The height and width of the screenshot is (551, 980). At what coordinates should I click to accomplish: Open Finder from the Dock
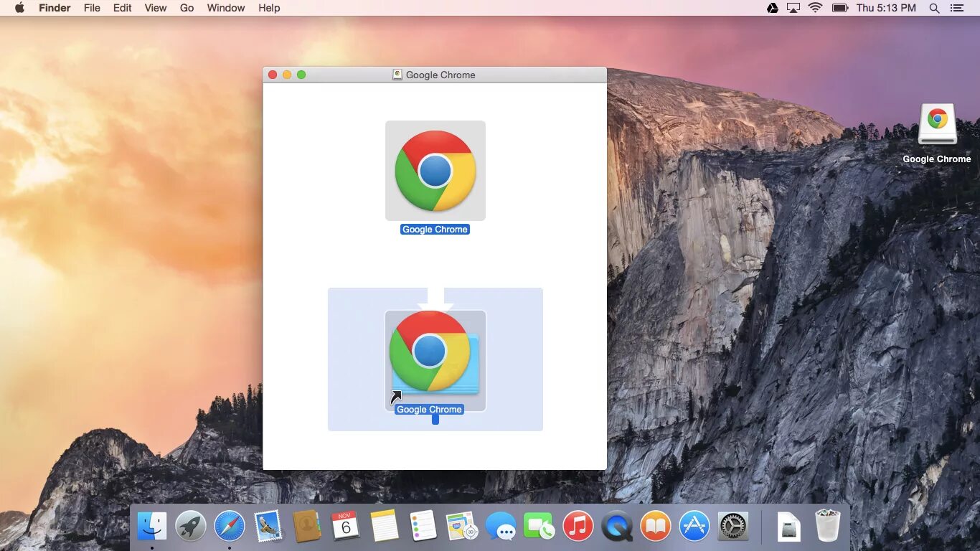152,527
